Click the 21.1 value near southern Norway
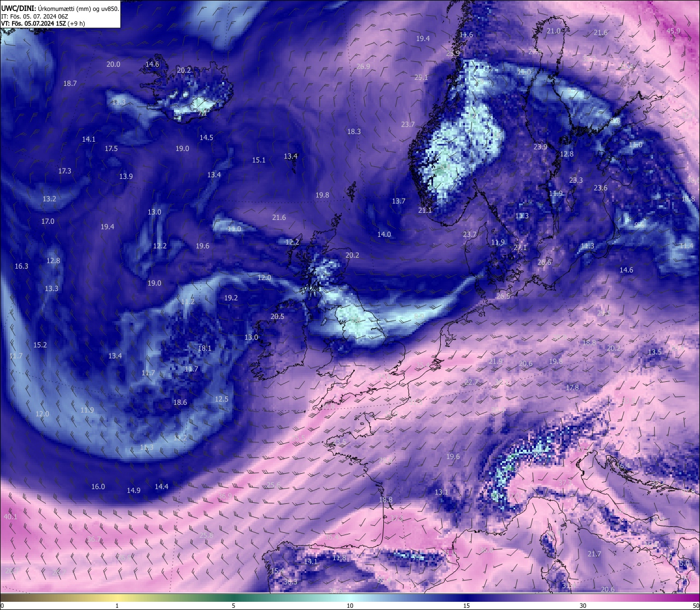The width and height of the screenshot is (700, 610). 425,211
